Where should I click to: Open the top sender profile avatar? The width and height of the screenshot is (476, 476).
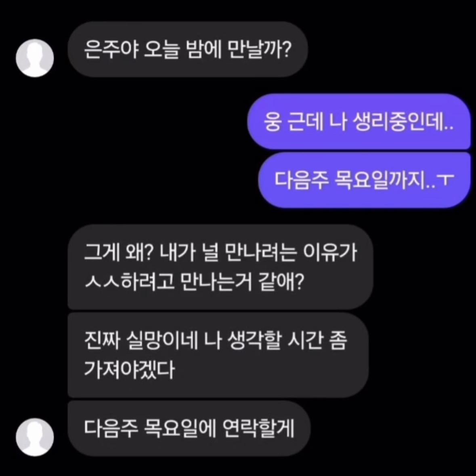coord(35,58)
